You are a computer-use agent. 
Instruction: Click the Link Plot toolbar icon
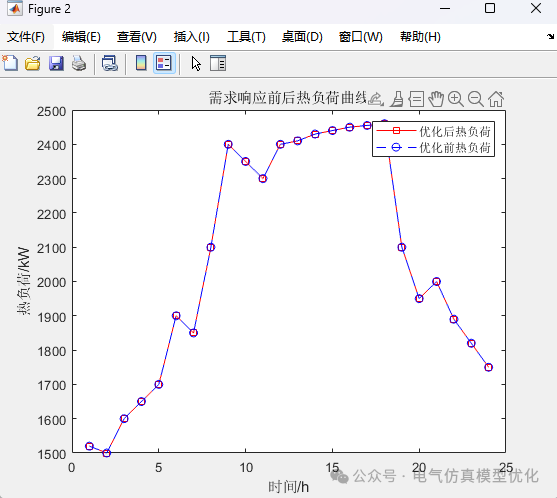(x=110, y=64)
